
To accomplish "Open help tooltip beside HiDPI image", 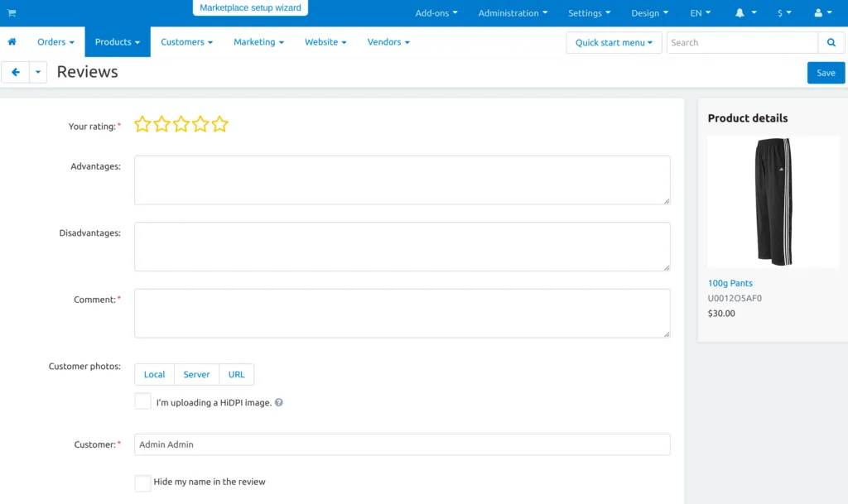I will [278, 402].
